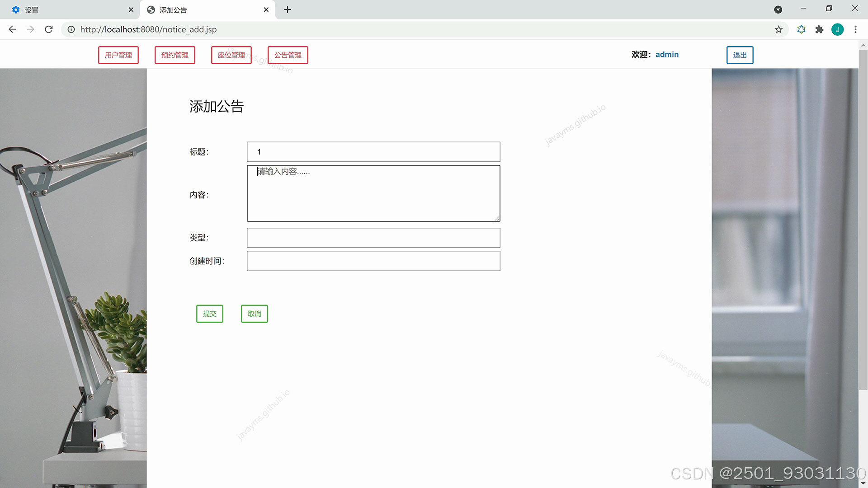Minimize the browser window
Screen dimensions: 868x488
803,9
